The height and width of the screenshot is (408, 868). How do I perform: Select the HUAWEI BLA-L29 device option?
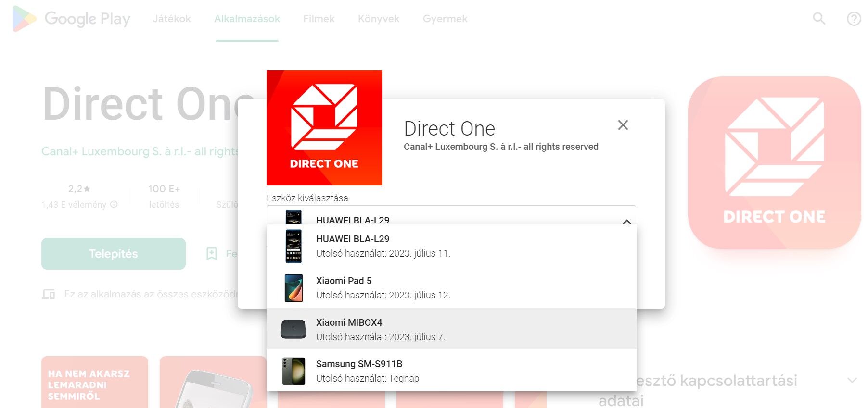pyautogui.click(x=451, y=246)
